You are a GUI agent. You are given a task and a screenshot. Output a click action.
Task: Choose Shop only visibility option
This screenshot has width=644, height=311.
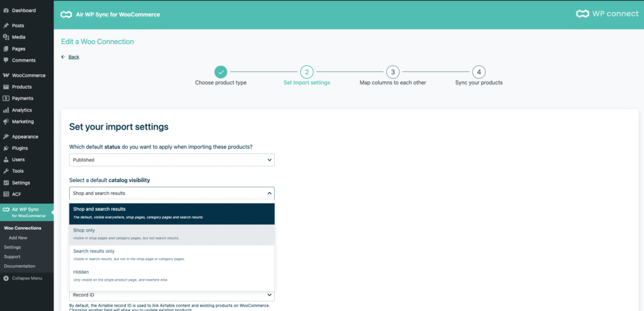172,234
